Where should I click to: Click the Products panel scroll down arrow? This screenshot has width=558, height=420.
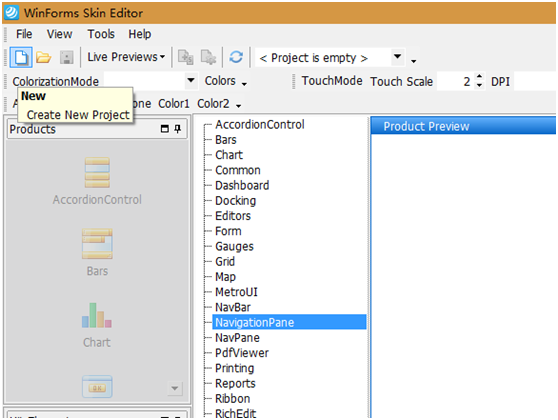point(175,388)
